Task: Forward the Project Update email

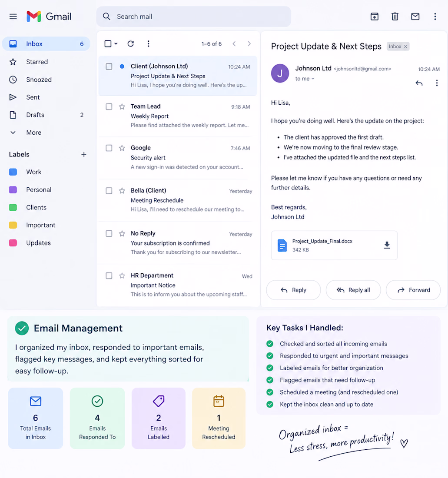Action: click(413, 290)
